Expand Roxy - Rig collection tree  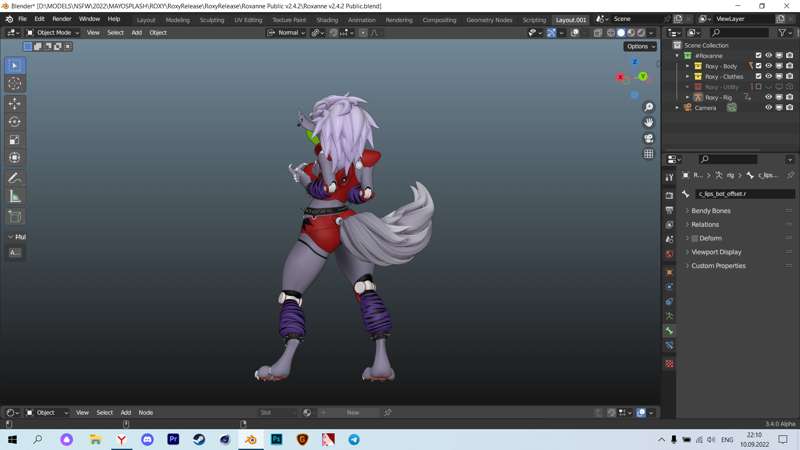click(x=687, y=97)
